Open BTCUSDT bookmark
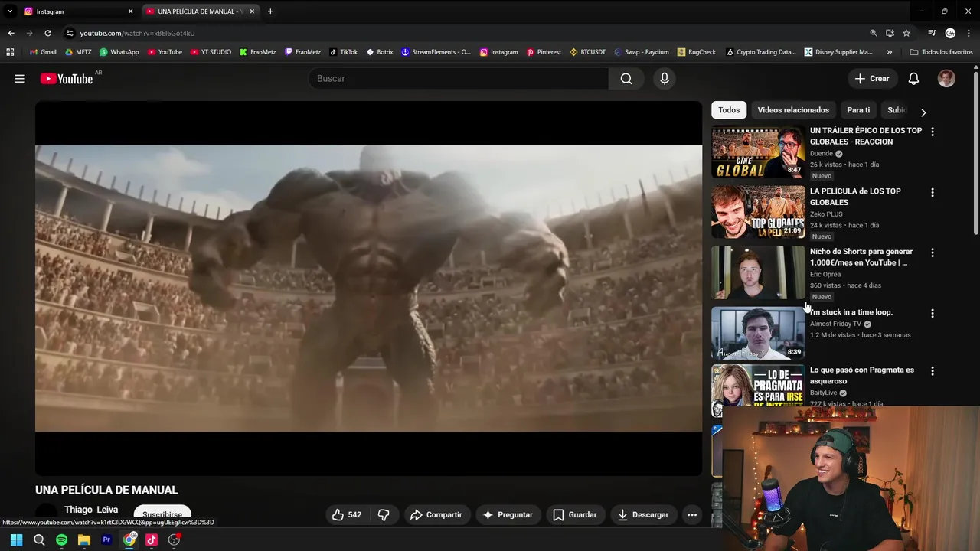980x551 pixels. tap(587, 52)
